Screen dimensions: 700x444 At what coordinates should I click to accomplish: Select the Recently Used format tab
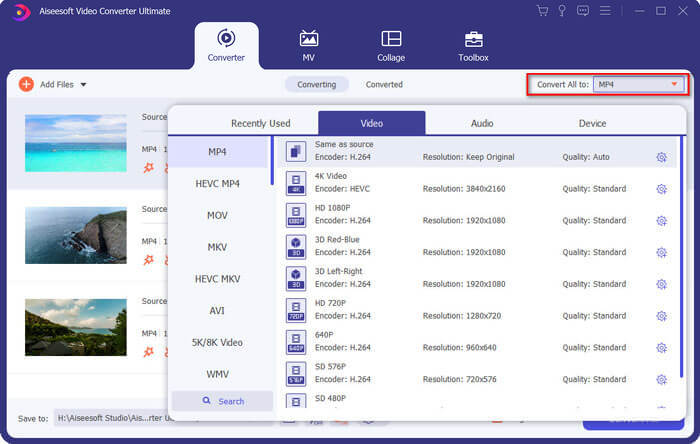point(261,123)
